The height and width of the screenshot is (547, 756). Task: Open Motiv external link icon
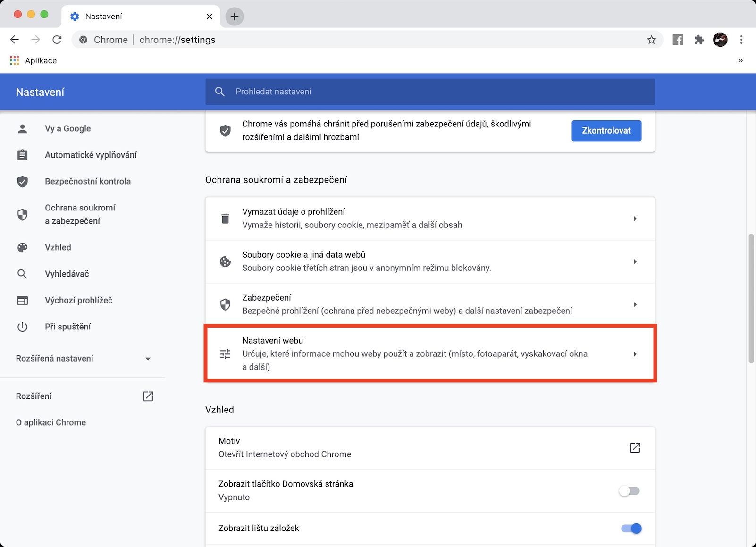click(x=635, y=448)
